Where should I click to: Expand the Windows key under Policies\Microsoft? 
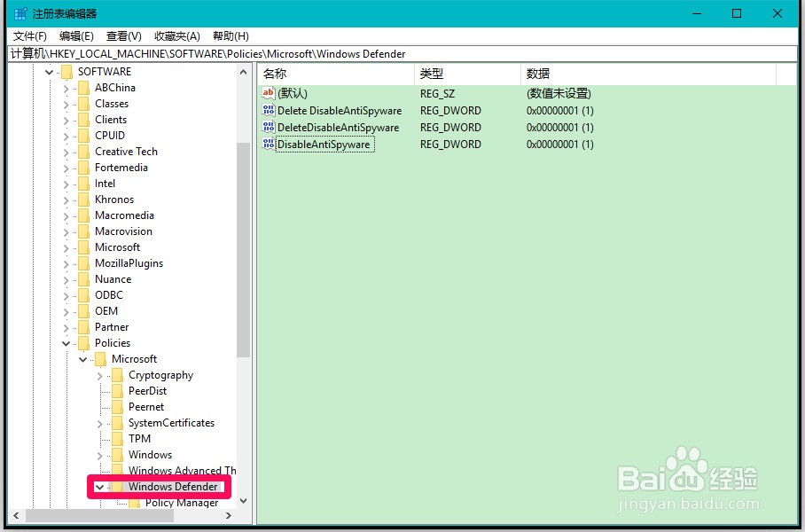[100, 456]
